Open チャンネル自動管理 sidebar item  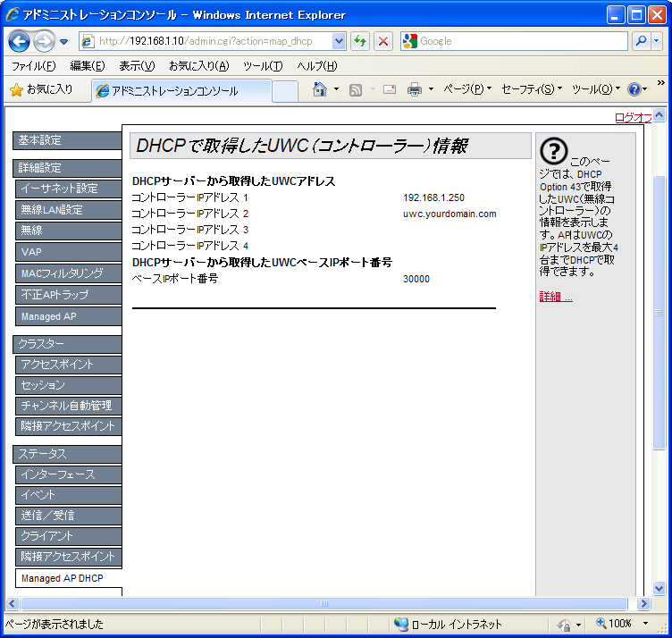[69, 406]
